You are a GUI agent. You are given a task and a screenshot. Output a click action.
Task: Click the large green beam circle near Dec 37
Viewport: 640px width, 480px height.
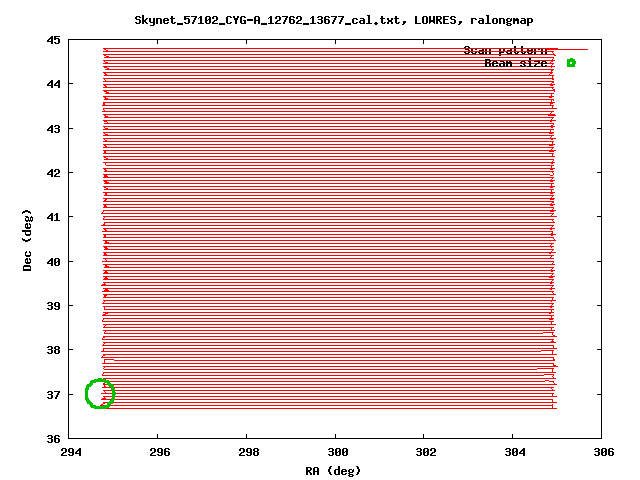100,394
